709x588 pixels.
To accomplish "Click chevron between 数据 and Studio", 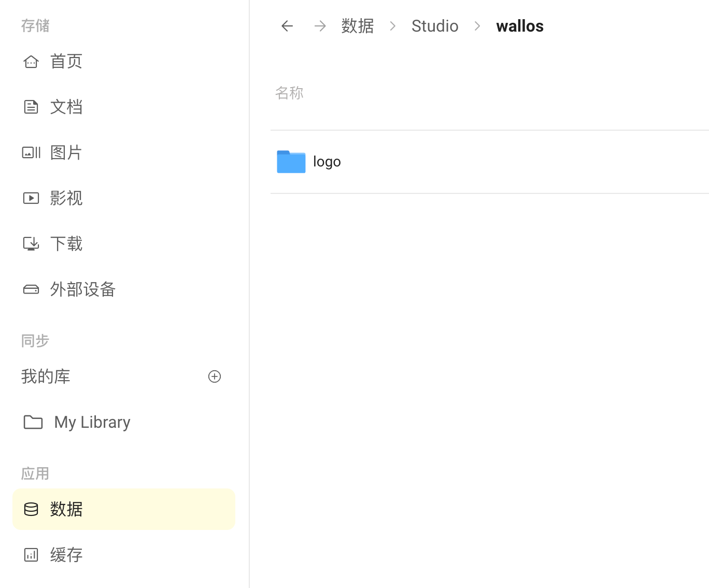I will coord(393,26).
